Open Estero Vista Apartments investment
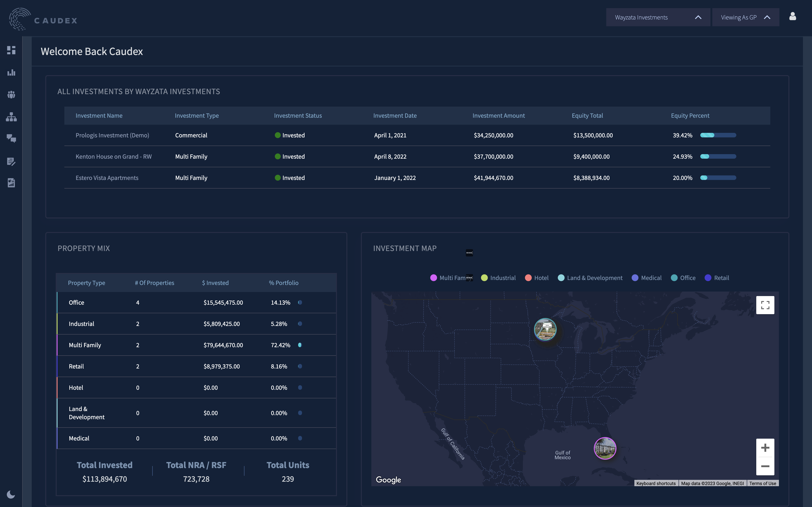 pyautogui.click(x=107, y=178)
